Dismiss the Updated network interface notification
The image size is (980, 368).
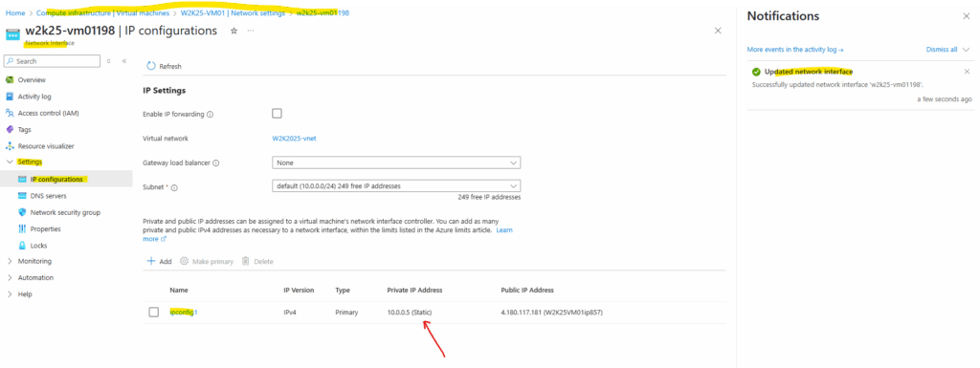pos(967,72)
